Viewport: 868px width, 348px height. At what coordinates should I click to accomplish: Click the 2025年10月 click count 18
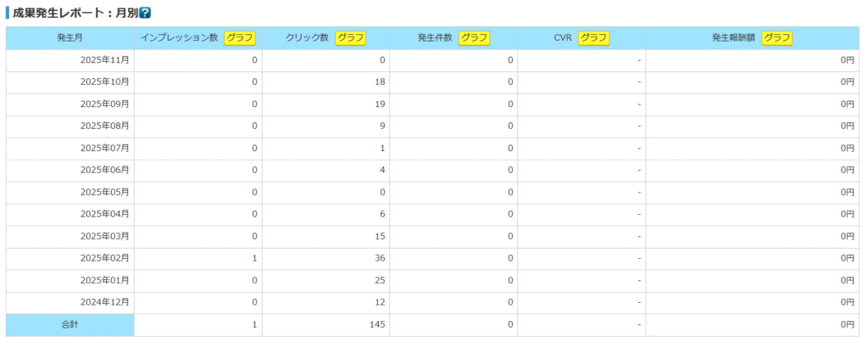click(379, 82)
